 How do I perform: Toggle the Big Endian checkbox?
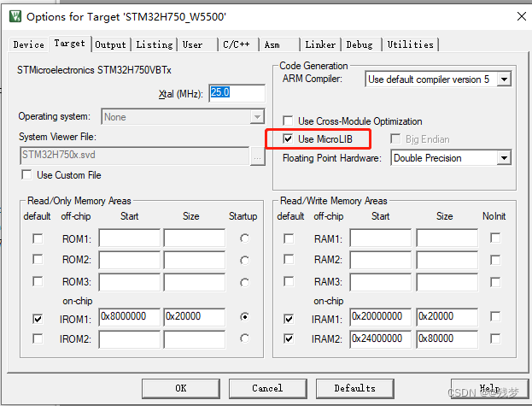point(395,138)
